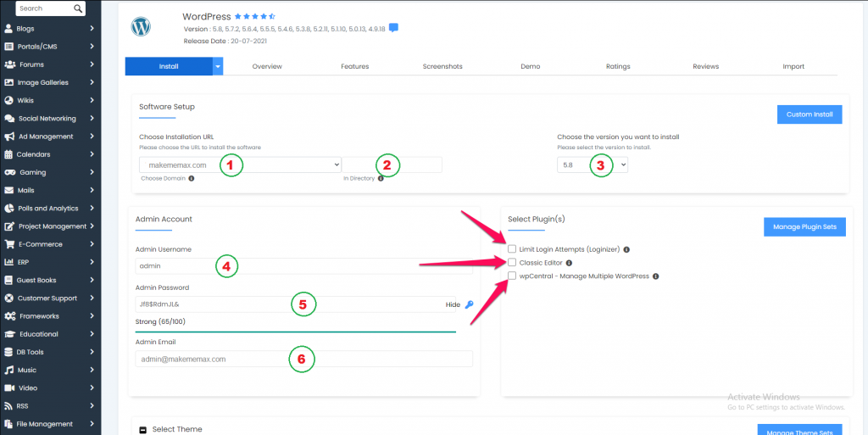Viewport: 868px width, 435px height.
Task: Click the WordPress logo icon
Action: [x=141, y=26]
